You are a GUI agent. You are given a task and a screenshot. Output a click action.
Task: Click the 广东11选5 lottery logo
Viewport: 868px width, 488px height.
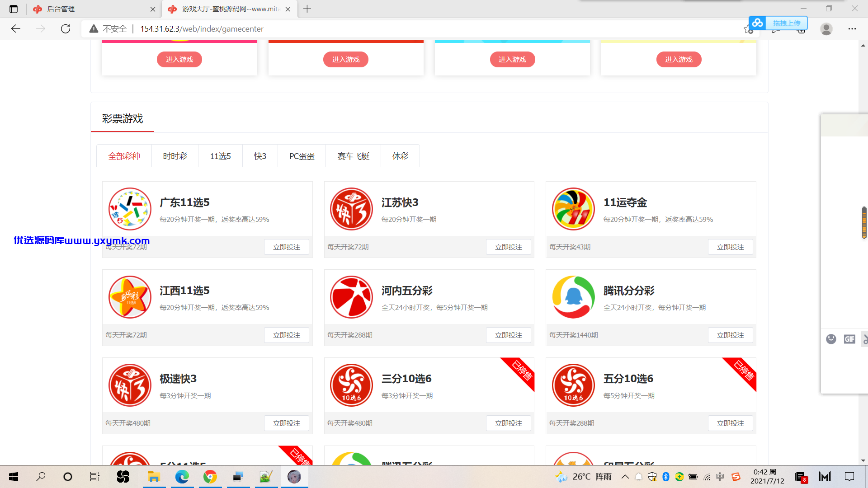[130, 209]
